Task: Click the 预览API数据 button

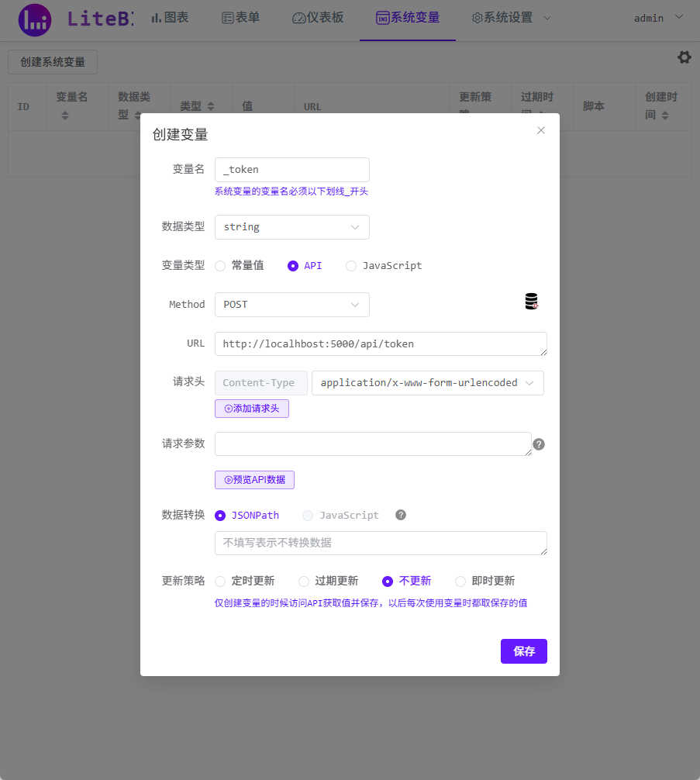Action: (254, 479)
